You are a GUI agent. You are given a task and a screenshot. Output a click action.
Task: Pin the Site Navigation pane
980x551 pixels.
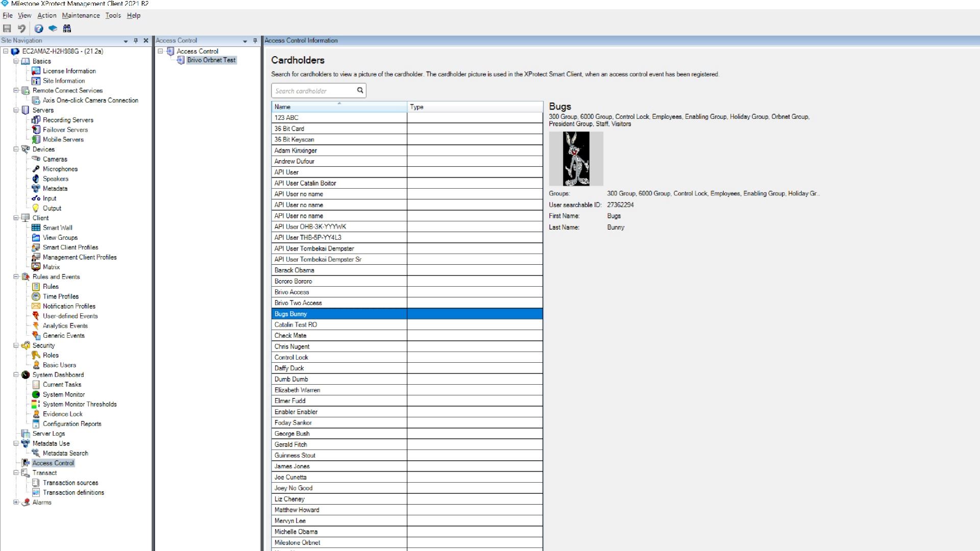click(136, 41)
